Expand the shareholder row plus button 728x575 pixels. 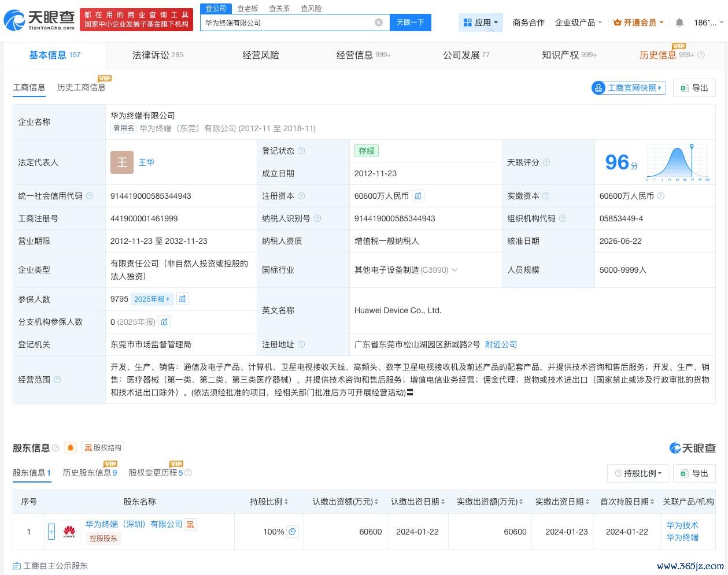pyautogui.click(x=51, y=532)
